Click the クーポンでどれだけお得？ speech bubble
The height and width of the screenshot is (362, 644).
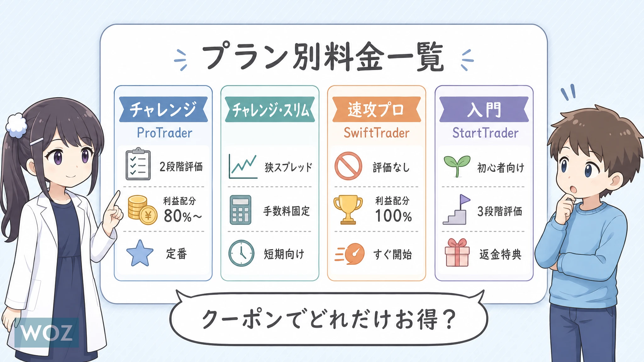point(328,319)
